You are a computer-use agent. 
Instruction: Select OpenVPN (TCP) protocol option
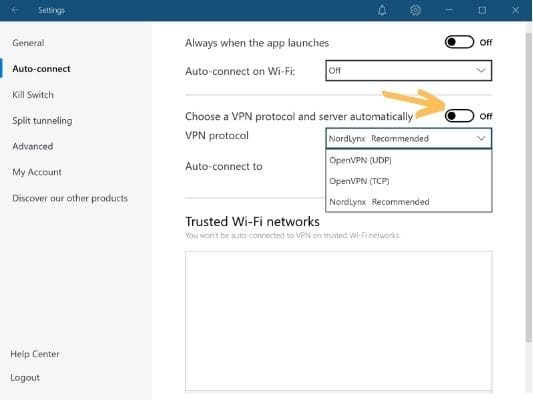409,181
